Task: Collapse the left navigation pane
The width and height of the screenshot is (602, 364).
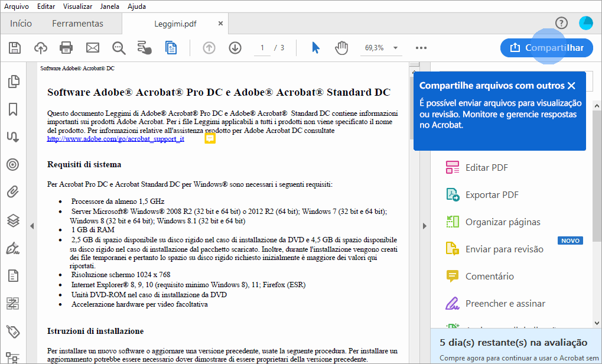Action: (x=32, y=225)
